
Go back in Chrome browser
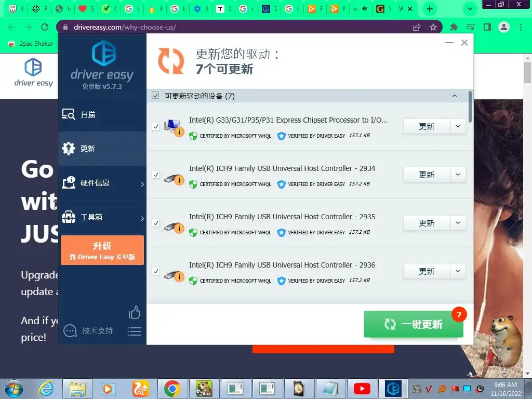(11, 27)
